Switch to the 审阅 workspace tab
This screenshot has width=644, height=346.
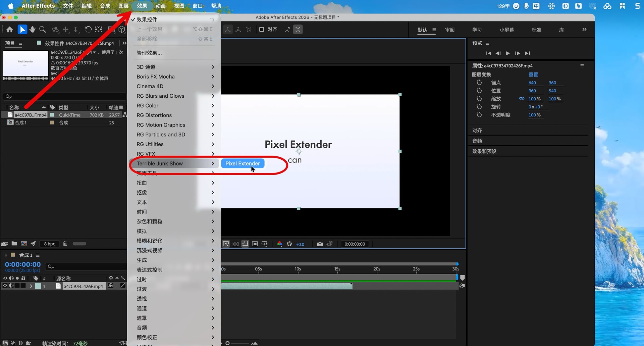pos(449,30)
